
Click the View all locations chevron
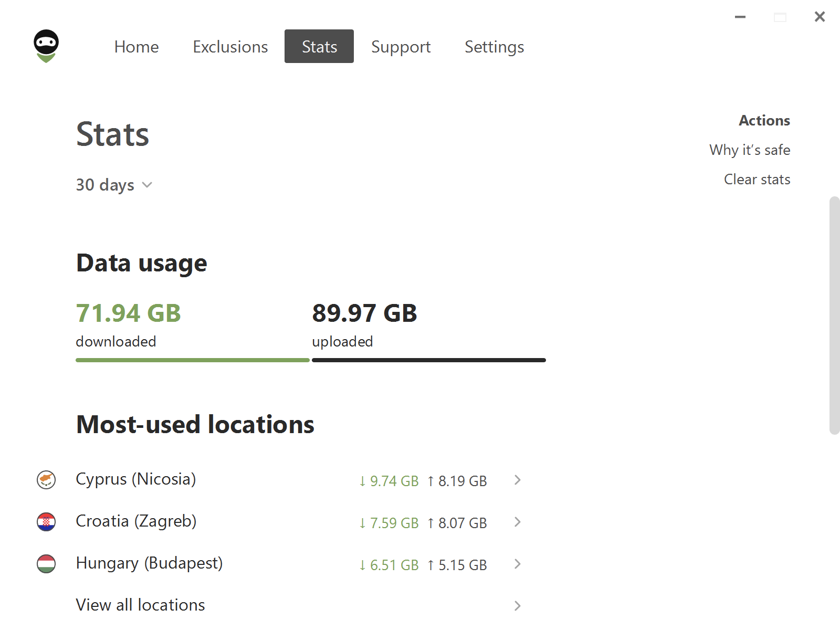[518, 606]
